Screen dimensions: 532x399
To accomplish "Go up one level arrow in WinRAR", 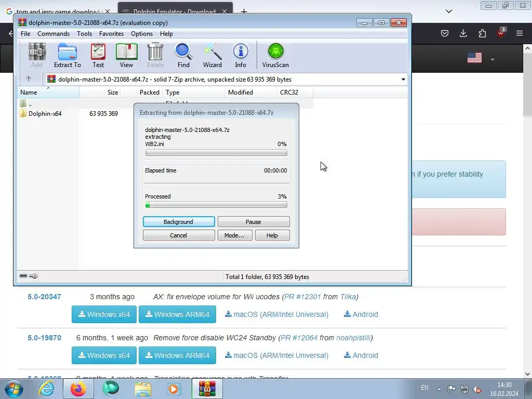I will 29,79.
